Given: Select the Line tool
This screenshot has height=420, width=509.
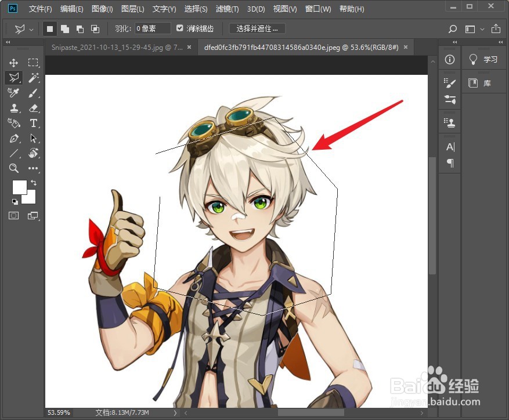Looking at the screenshot, I should 13,153.
